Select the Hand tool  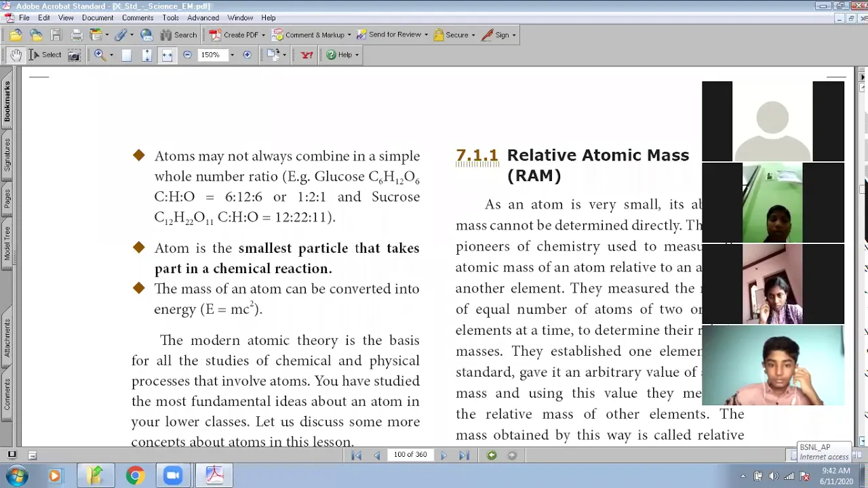(x=15, y=55)
